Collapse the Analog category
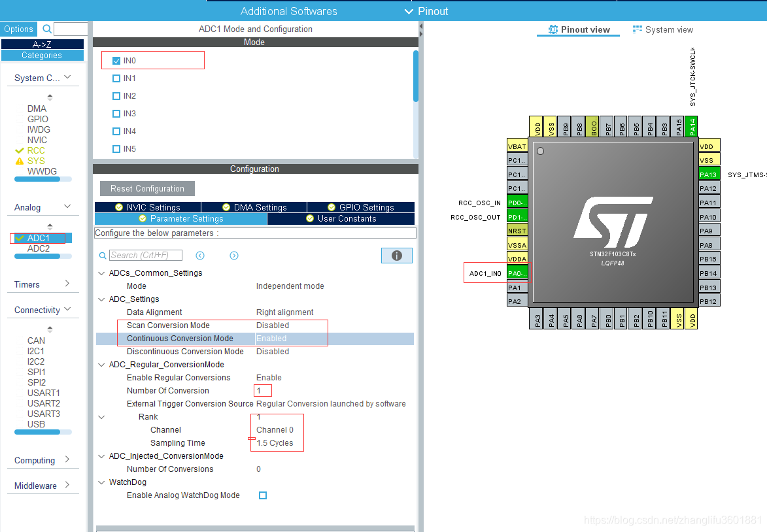This screenshot has width=767, height=532. point(67,207)
